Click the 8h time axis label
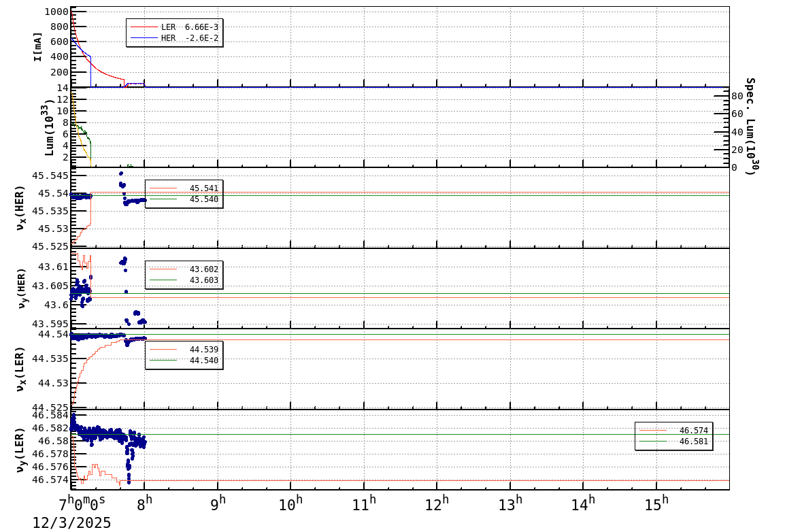 tap(144, 504)
